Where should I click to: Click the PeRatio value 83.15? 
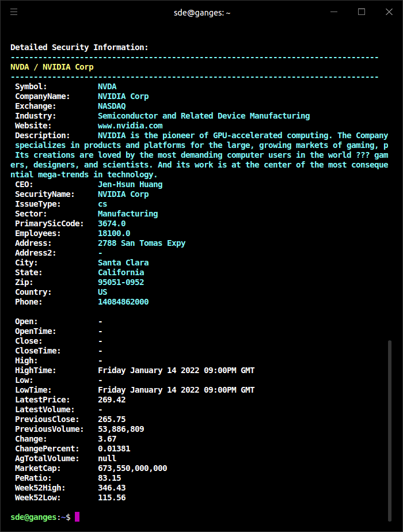pyautogui.click(x=109, y=478)
